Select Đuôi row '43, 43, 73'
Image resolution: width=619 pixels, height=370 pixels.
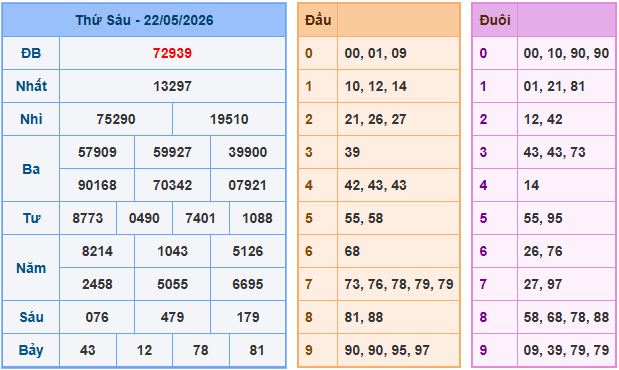coord(555,152)
